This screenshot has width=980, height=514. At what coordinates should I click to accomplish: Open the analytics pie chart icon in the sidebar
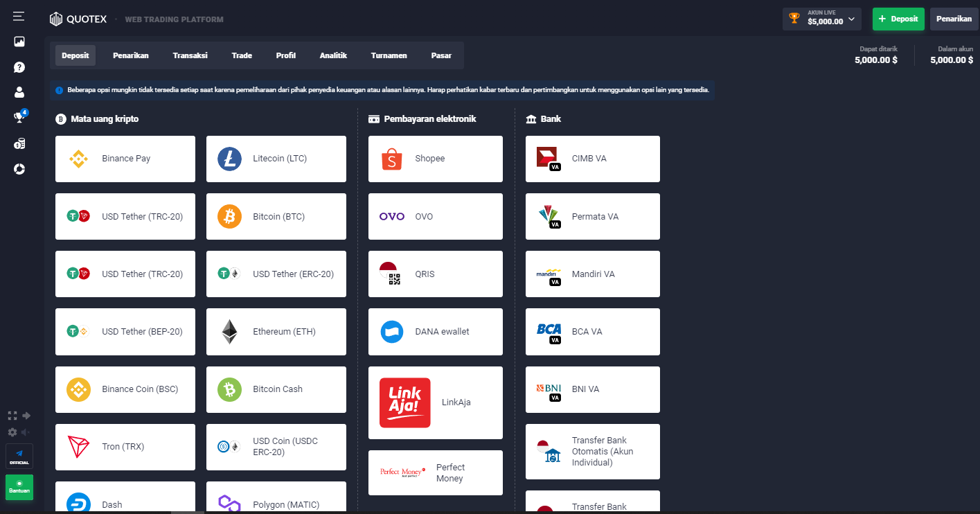[x=19, y=169]
